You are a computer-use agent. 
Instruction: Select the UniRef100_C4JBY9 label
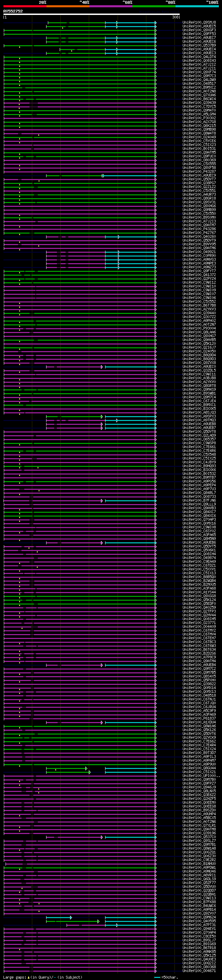pos(199,462)
